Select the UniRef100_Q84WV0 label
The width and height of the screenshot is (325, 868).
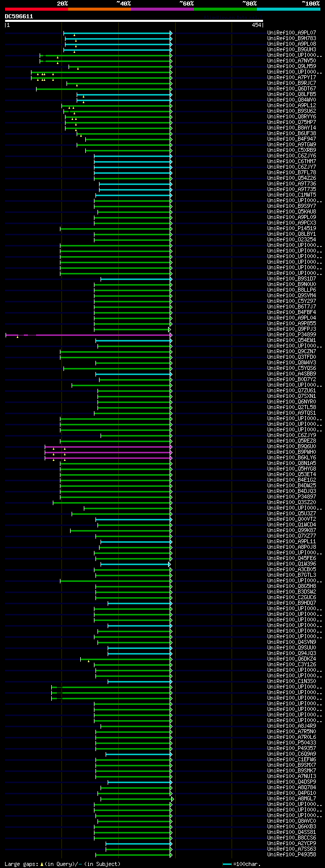(291, 100)
